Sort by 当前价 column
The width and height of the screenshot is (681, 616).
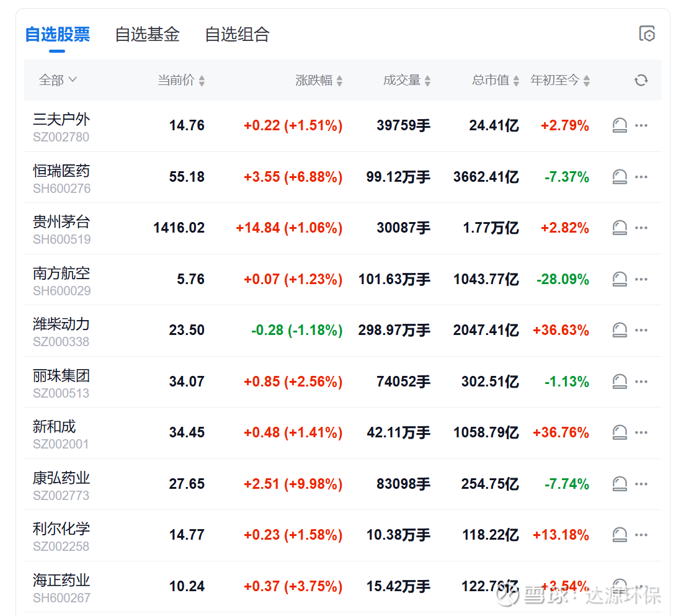pyautogui.click(x=181, y=81)
